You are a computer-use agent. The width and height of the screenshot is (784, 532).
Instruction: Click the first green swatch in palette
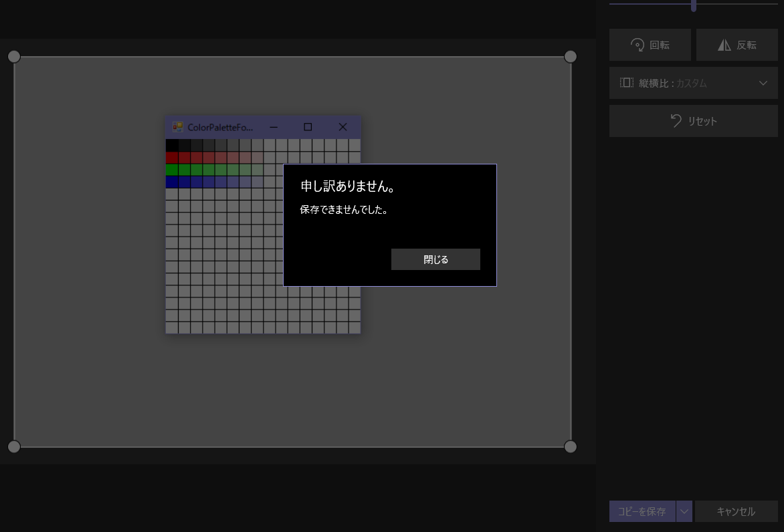click(x=172, y=169)
